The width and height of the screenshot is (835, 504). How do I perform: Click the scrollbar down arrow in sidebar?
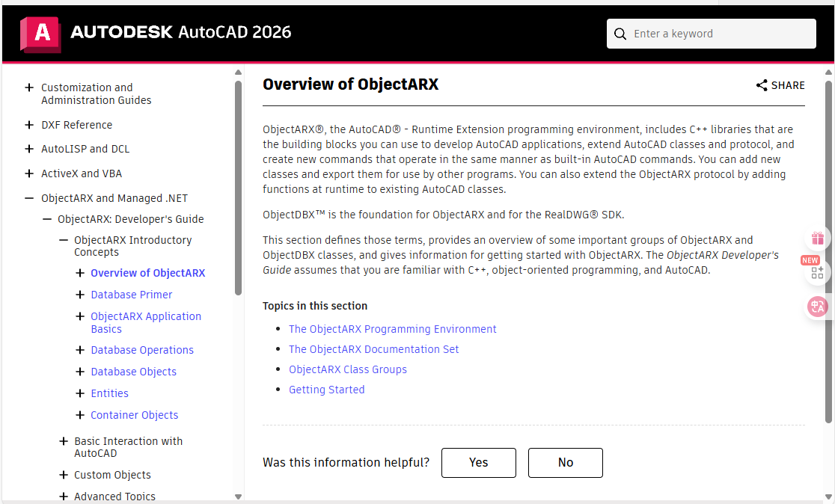click(238, 496)
